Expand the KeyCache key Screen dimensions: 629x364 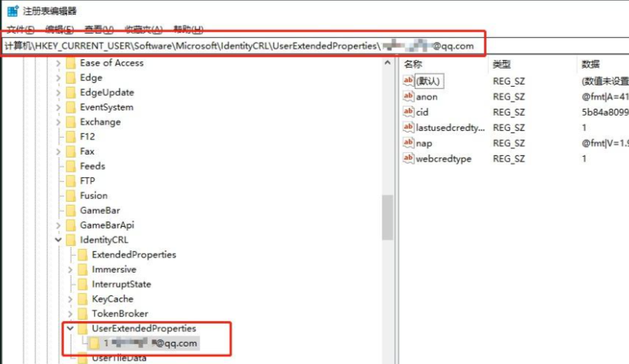pos(70,299)
